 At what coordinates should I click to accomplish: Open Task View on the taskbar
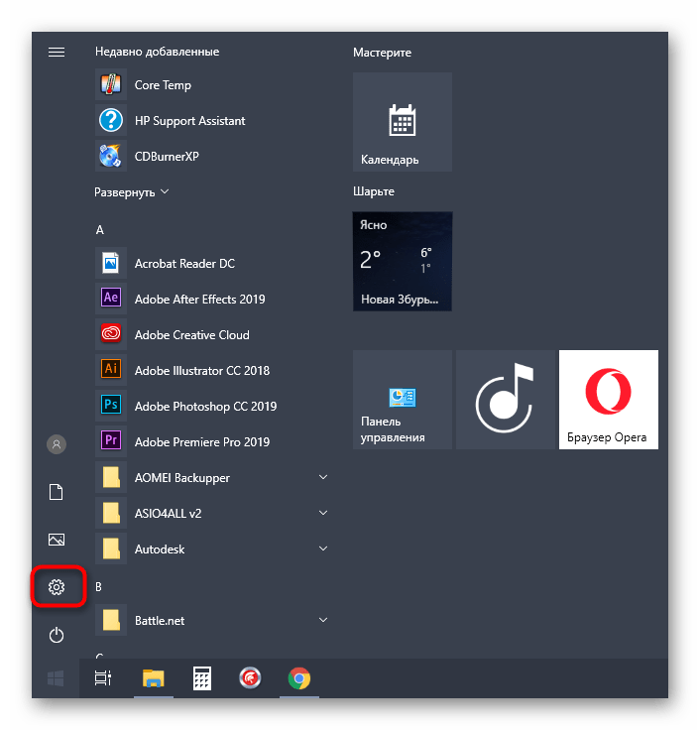[103, 678]
